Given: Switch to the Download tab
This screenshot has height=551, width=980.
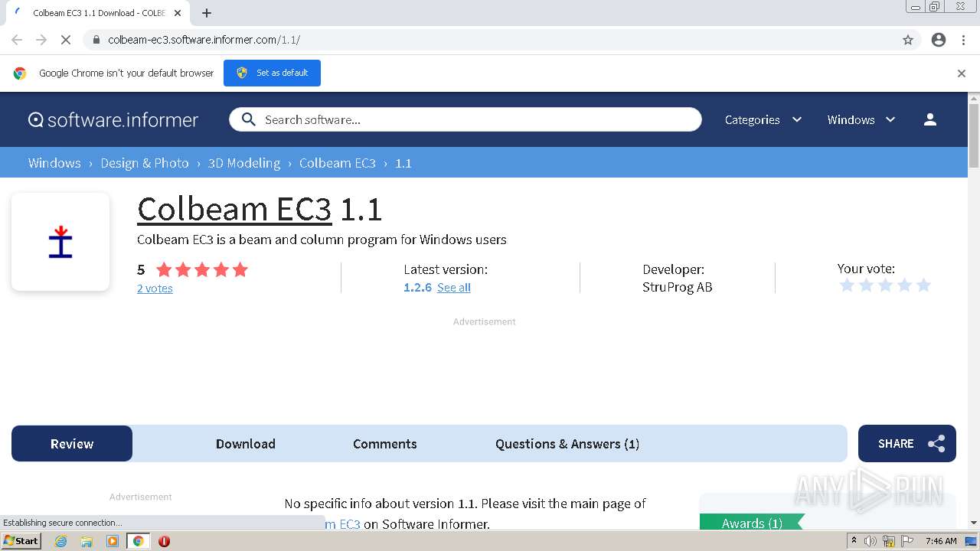Looking at the screenshot, I should (x=246, y=444).
